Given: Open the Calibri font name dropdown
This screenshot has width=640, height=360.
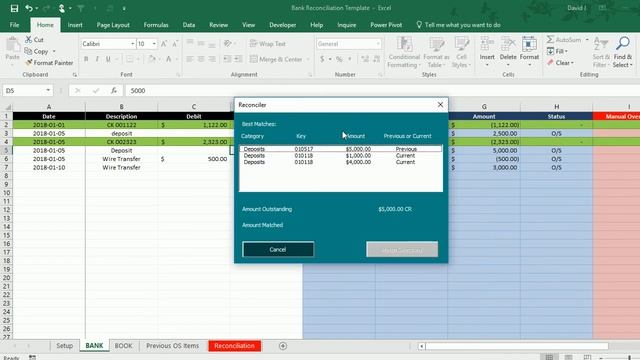Looking at the screenshot, I should click(x=133, y=44).
